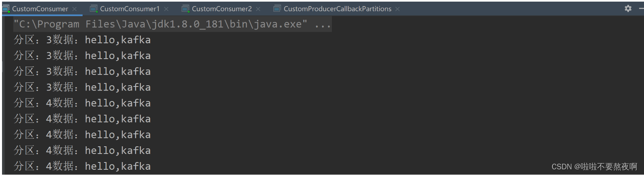Click the last 分区：3数据 output line
The height and width of the screenshot is (175, 644).
[82, 87]
